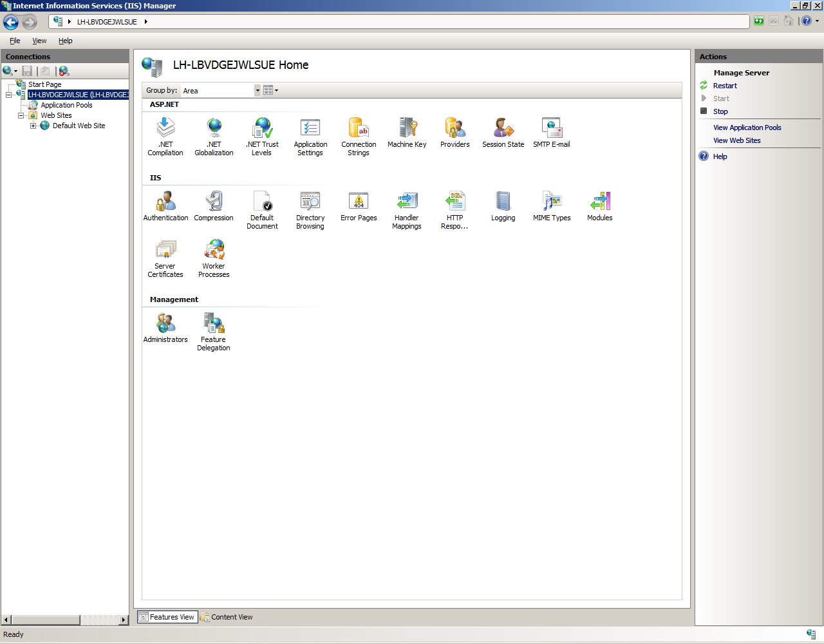Click the Restart server action
This screenshot has height=644, width=824.
click(x=725, y=86)
